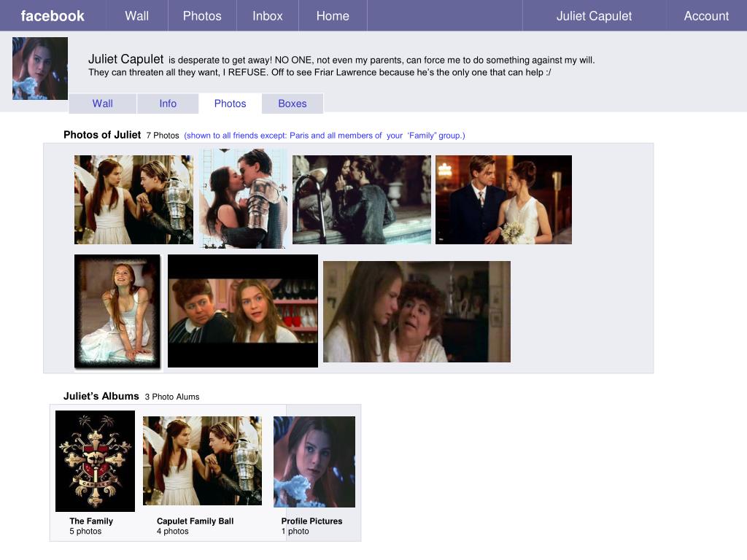Switch to the Boxes profile tab
Image resolution: width=747 pixels, height=560 pixels.
click(292, 104)
